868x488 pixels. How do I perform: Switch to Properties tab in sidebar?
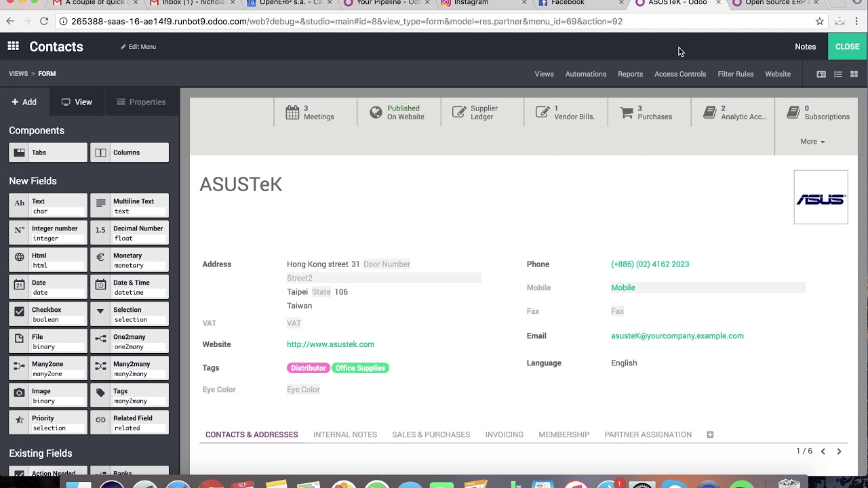pyautogui.click(x=141, y=102)
